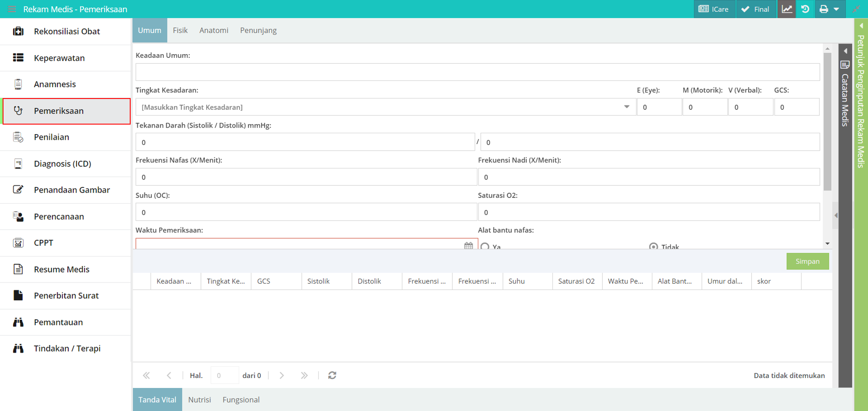This screenshot has width=868, height=411.
Task: Click the Pemeriksaan stethoscope icon
Action: point(18,111)
